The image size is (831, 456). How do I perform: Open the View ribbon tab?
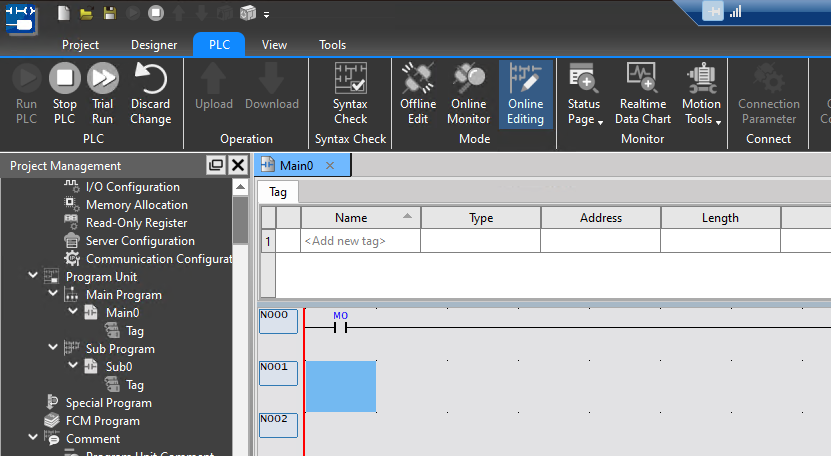coord(274,45)
